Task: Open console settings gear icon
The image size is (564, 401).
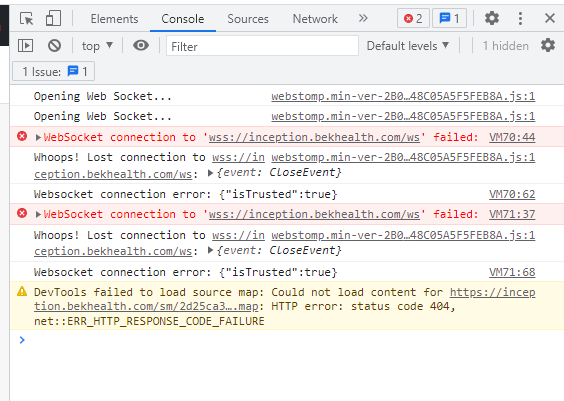Action: 548,45
